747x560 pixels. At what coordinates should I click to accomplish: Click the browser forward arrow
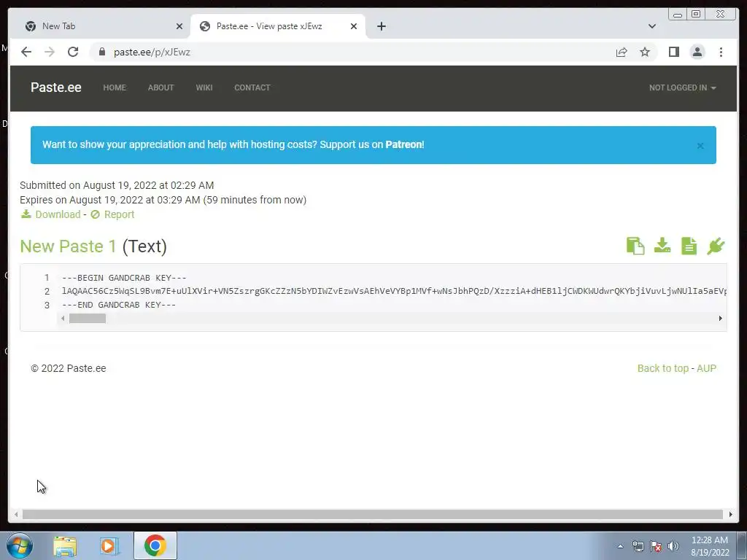[x=50, y=52]
